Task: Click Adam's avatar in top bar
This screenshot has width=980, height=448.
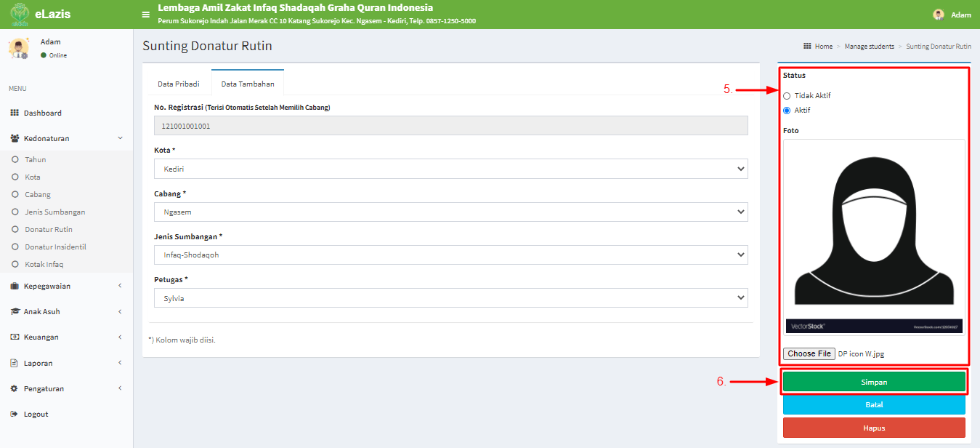Action: pyautogui.click(x=939, y=15)
